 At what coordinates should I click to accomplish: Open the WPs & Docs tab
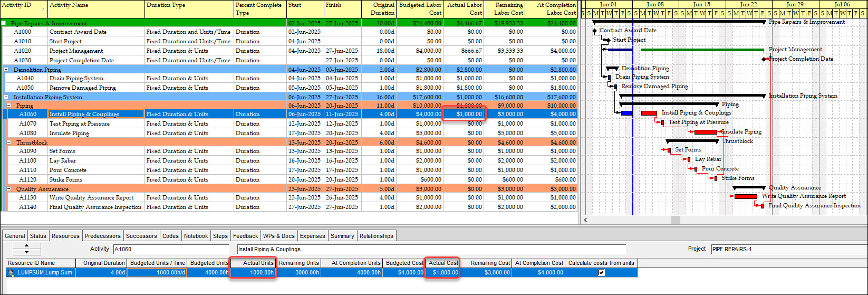(278, 236)
